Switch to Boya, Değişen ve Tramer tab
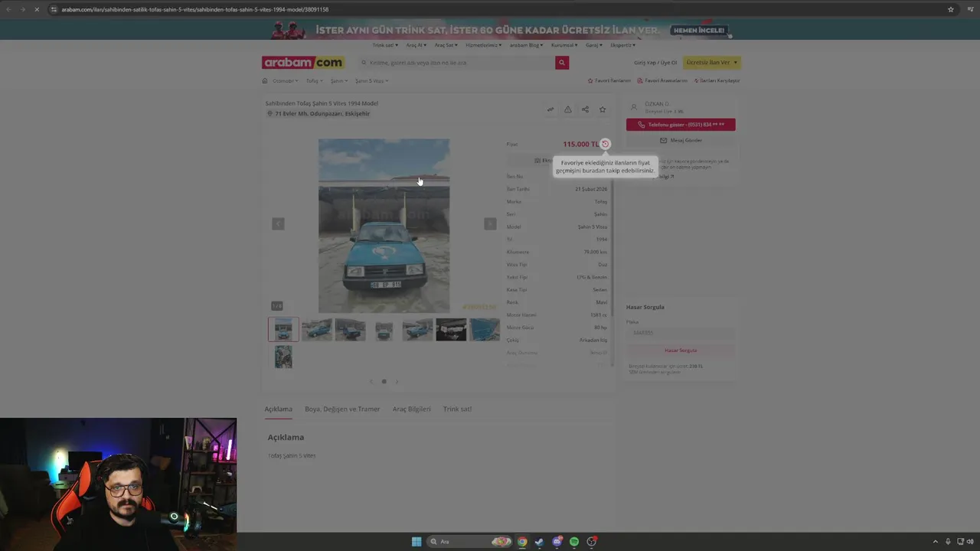Viewport: 980px width, 551px height. (342, 409)
